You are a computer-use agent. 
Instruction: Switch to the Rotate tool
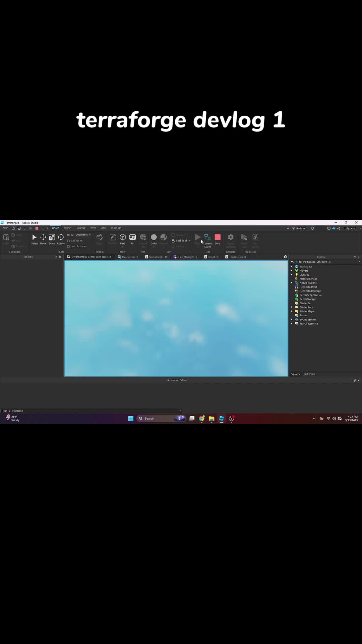click(61, 239)
